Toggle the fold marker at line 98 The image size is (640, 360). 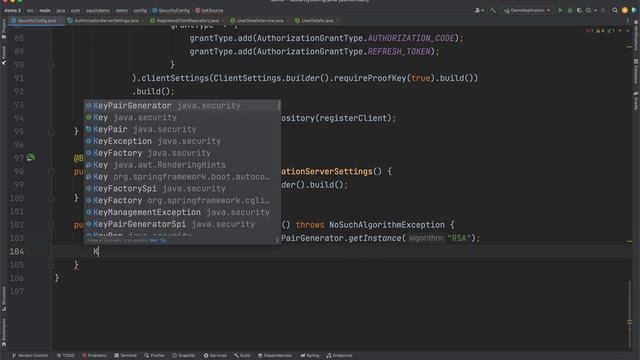click(x=51, y=171)
